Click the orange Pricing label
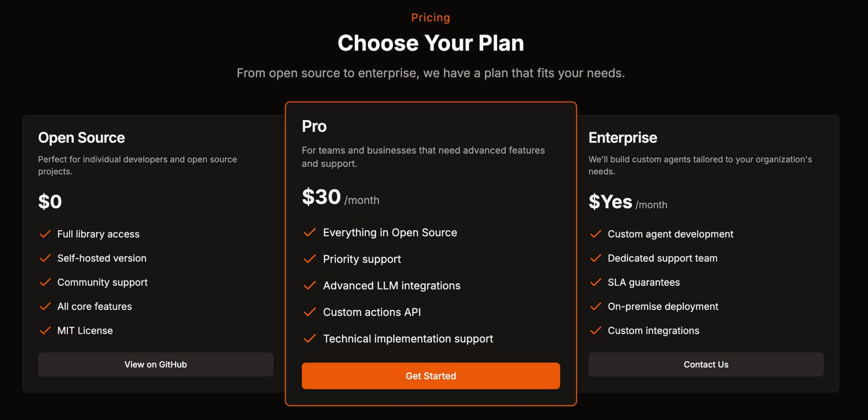This screenshot has height=420, width=868. (431, 18)
